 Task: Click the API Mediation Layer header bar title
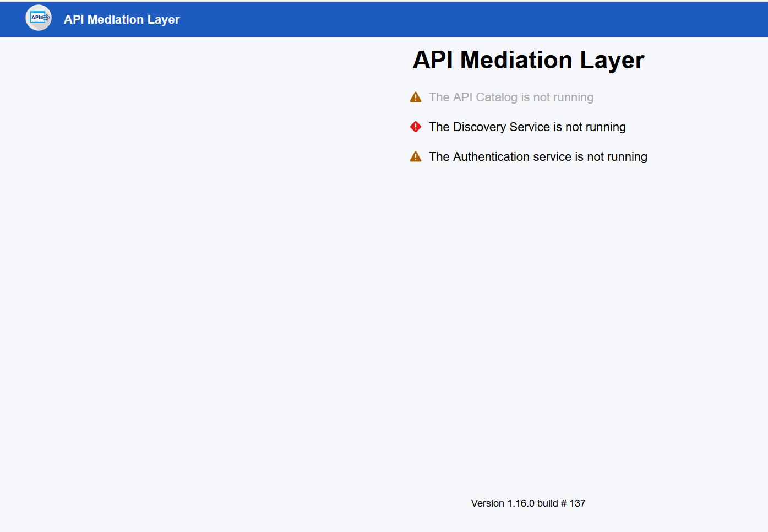pyautogui.click(x=121, y=19)
